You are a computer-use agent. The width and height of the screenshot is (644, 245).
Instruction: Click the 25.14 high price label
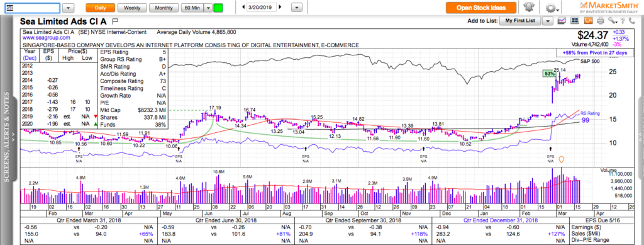[x=560, y=70]
